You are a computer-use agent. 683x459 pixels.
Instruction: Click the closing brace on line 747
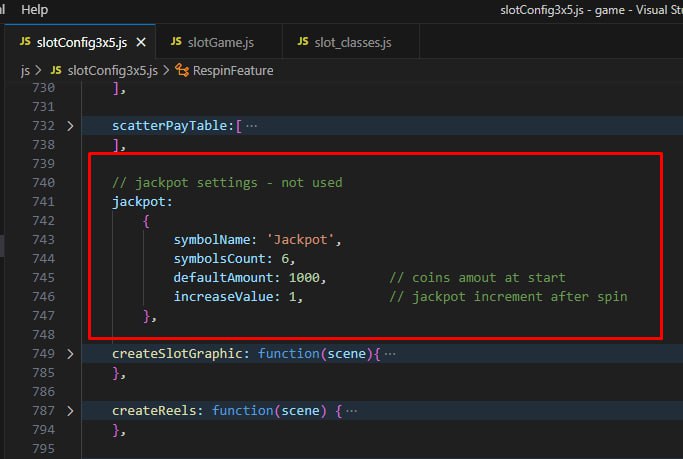(146, 316)
